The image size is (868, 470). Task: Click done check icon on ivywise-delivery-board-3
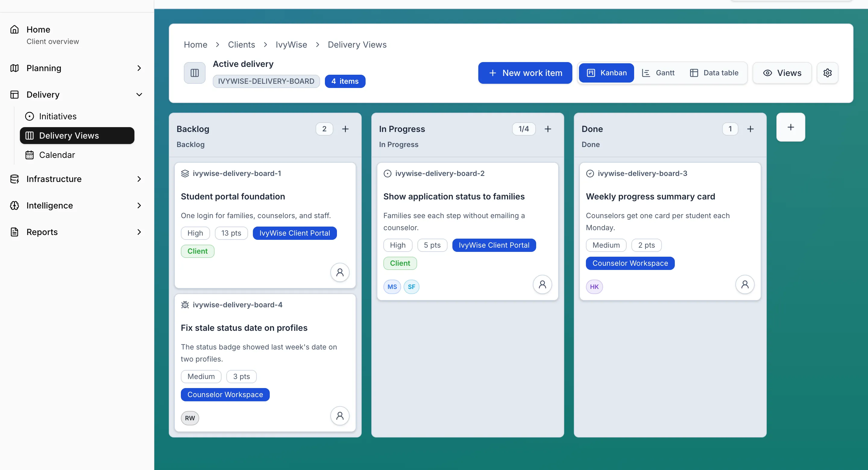(x=590, y=174)
